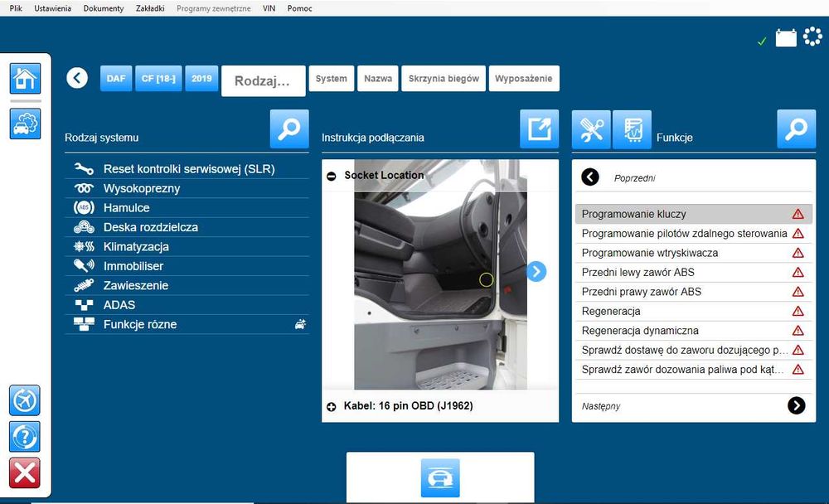This screenshot has width=829, height=504.
Task: Select Programowanie wtryskiwacza function
Action: [x=694, y=253]
